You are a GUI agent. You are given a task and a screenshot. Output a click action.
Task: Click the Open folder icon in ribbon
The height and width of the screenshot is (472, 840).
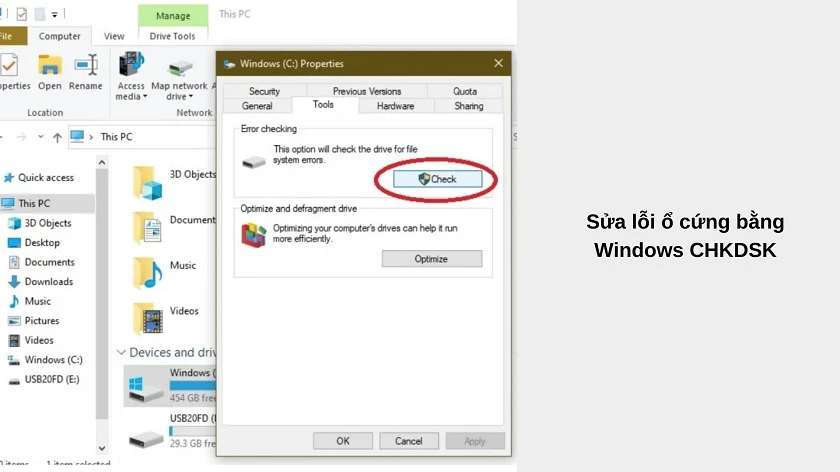click(49, 65)
